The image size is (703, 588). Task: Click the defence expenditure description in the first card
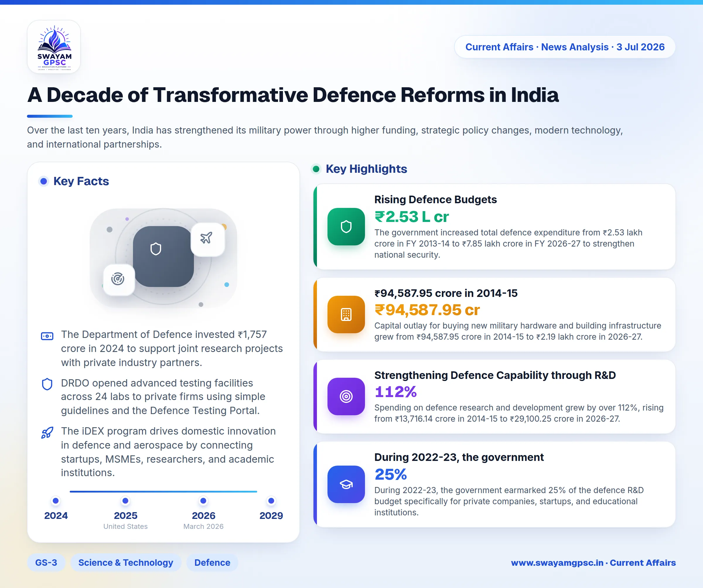click(x=508, y=244)
